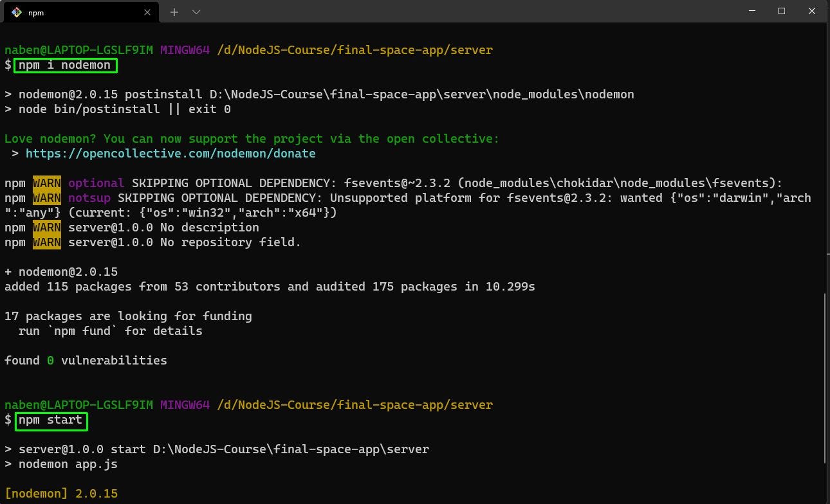Click 'node bin/postinstall || exit 0' line
The width and height of the screenshot is (830, 504).
pos(118,109)
